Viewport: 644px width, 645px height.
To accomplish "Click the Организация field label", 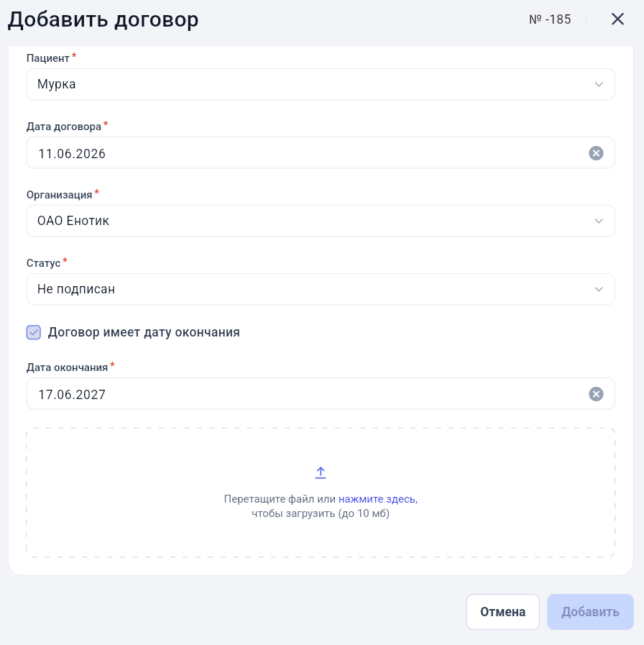I will tap(59, 195).
